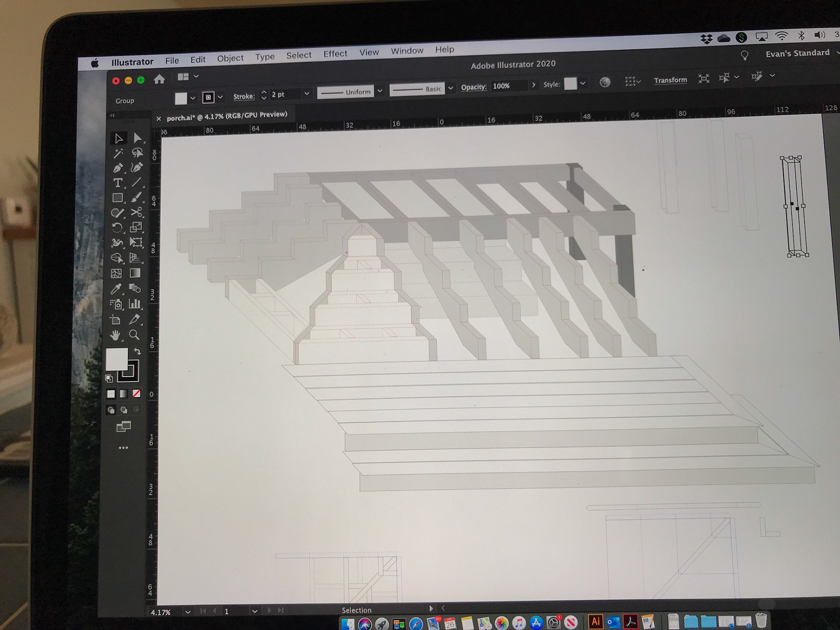Select the Magic Wand tool
Screen dimensions: 840x630
[x=118, y=154]
